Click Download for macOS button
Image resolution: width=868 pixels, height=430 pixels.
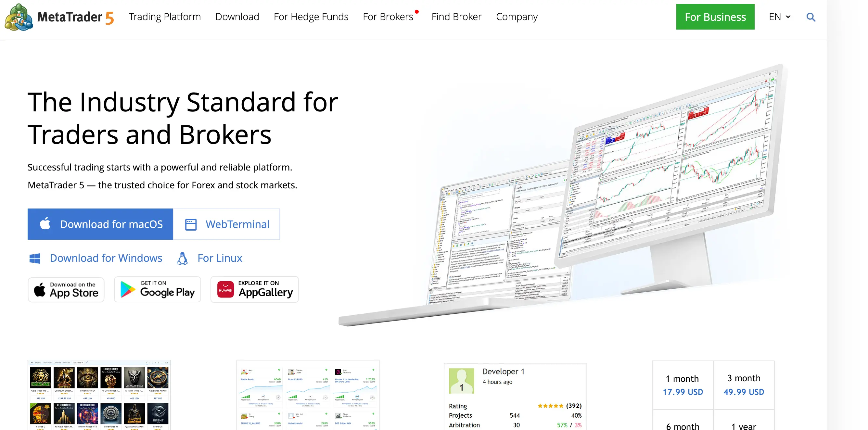pos(100,224)
